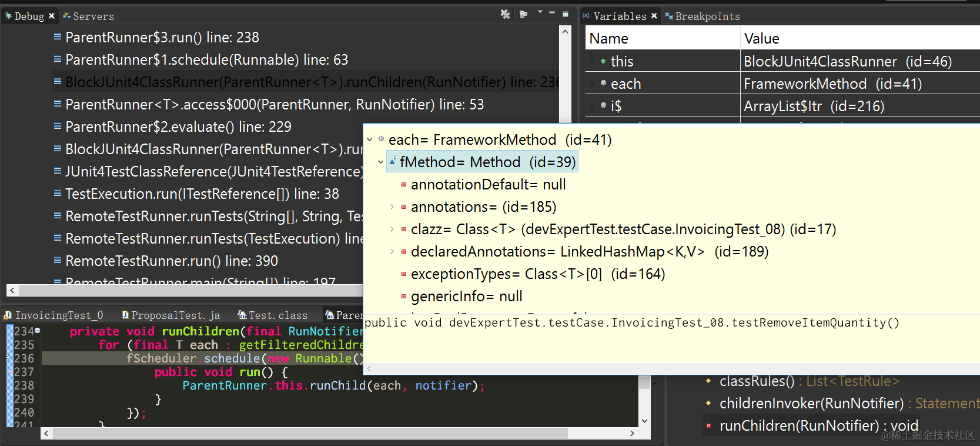
Task: Select the 'each' variable in Variables table
Action: click(x=626, y=84)
